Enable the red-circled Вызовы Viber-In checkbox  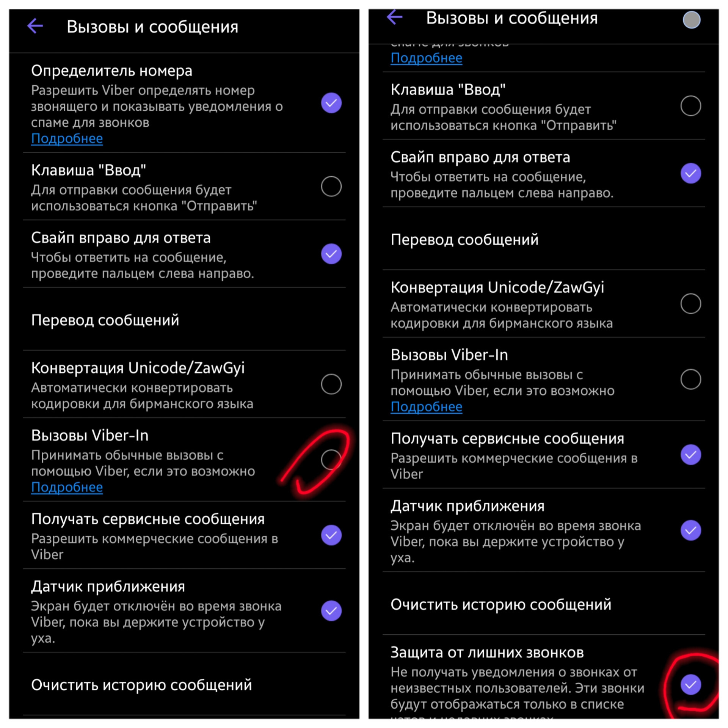[331, 460]
